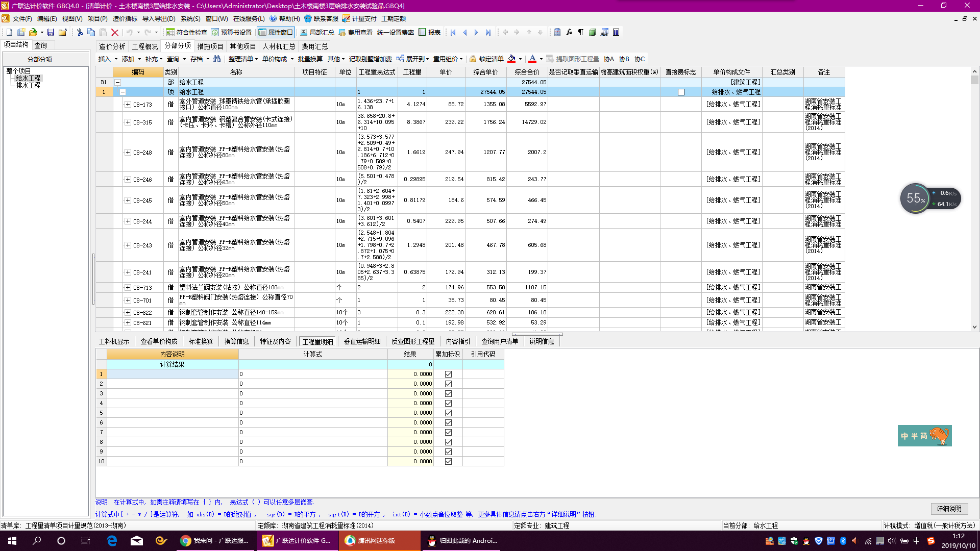Toggle 累加标识 checkbox in row 4

tap(448, 403)
